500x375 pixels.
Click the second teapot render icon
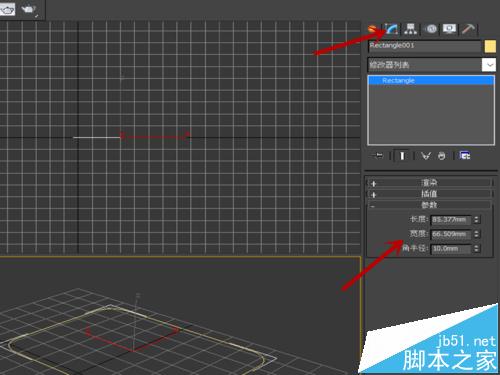(29, 9)
